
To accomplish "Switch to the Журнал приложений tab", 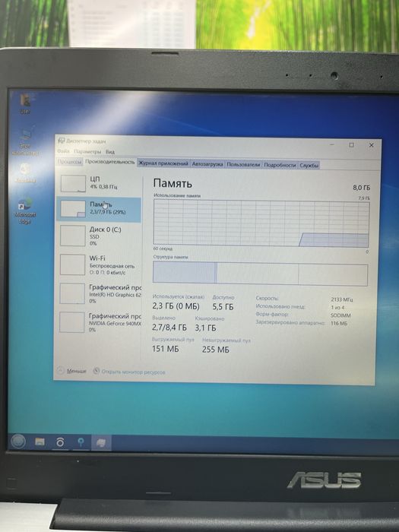I will pyautogui.click(x=163, y=163).
